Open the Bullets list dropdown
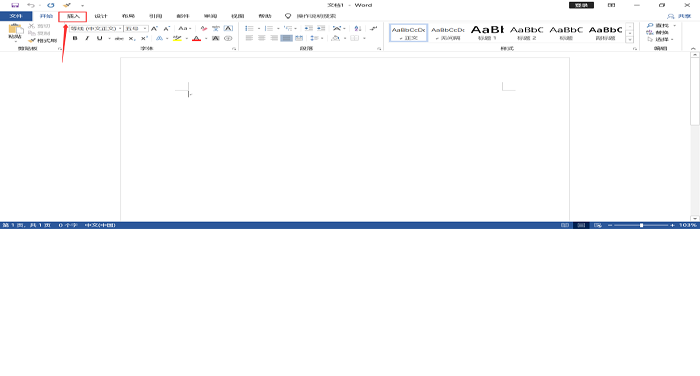This screenshot has height=376, width=700. pos(259,29)
